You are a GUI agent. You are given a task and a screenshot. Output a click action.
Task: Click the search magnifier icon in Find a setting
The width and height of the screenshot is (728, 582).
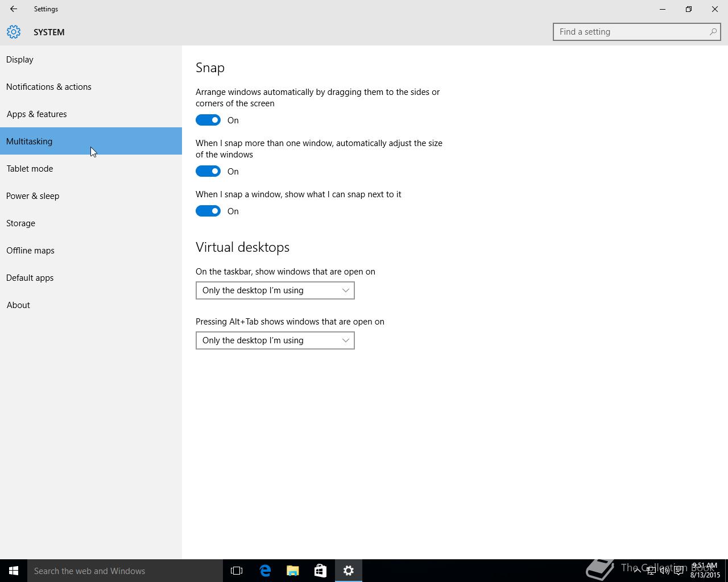click(713, 32)
